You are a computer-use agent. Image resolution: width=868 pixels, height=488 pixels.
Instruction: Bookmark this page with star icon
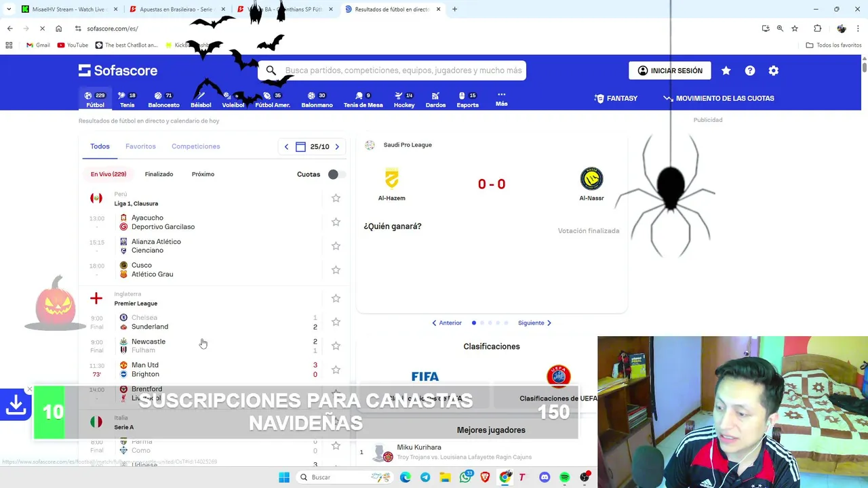(795, 28)
